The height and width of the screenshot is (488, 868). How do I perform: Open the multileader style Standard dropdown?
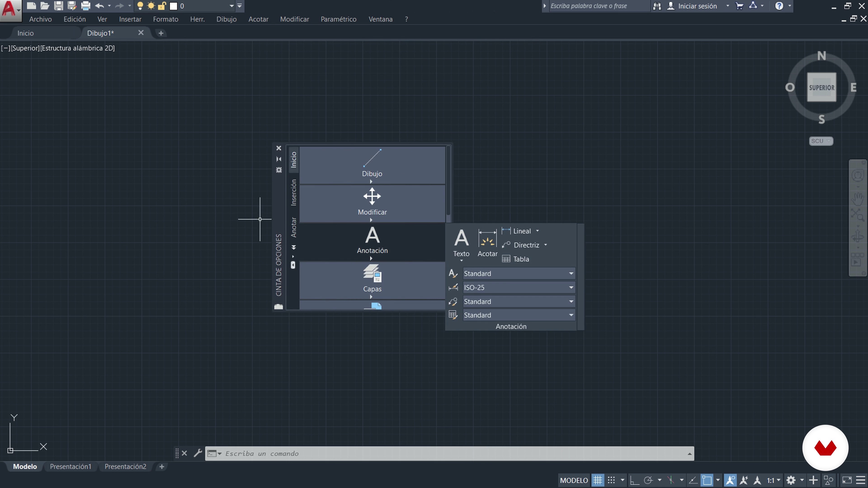coord(519,301)
